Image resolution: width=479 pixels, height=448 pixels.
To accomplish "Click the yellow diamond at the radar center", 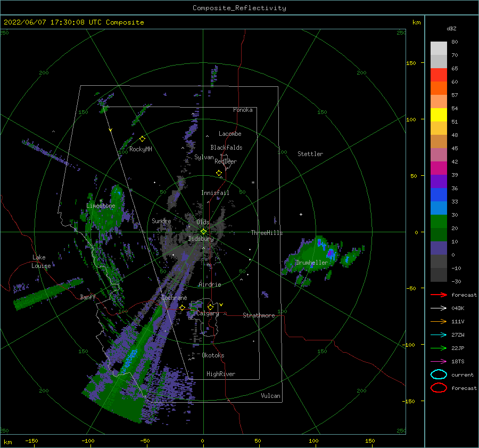I will pos(203,232).
